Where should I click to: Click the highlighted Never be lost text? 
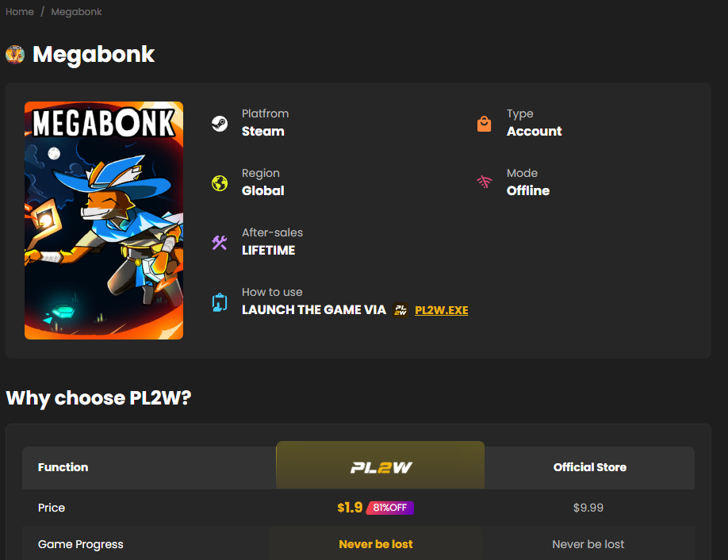click(376, 544)
